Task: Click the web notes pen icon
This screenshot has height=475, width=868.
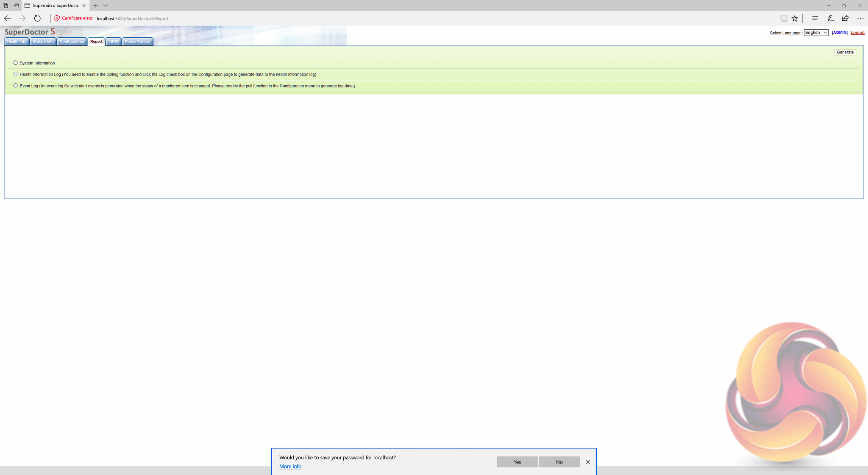Action: click(x=830, y=18)
